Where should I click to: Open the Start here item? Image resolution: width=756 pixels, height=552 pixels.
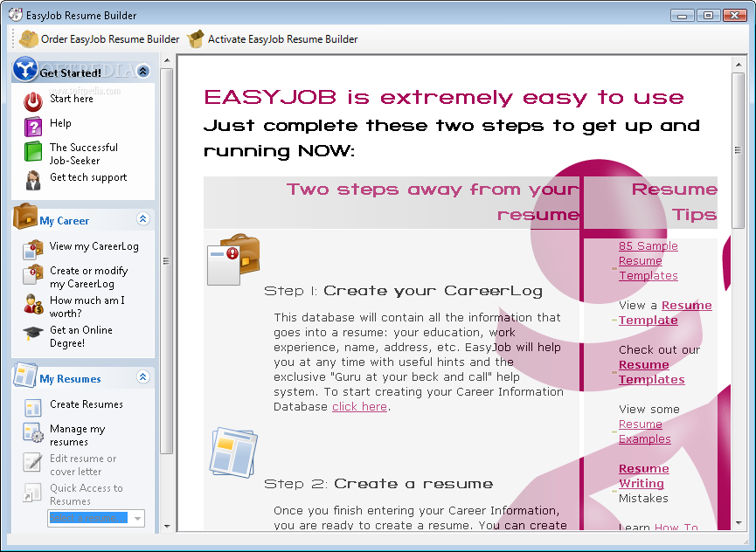(x=72, y=99)
